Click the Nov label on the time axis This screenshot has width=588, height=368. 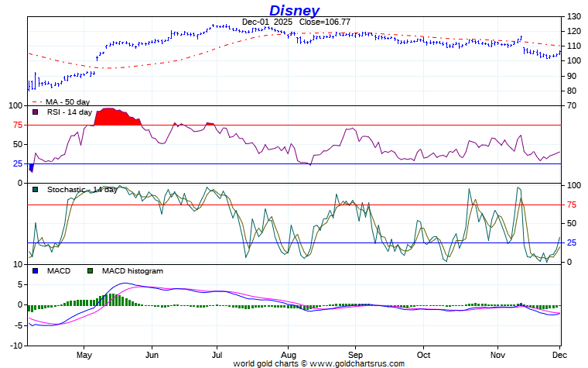(x=497, y=355)
